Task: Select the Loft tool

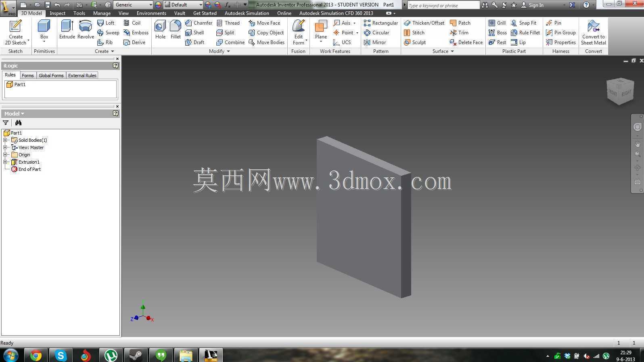Action: pos(106,23)
